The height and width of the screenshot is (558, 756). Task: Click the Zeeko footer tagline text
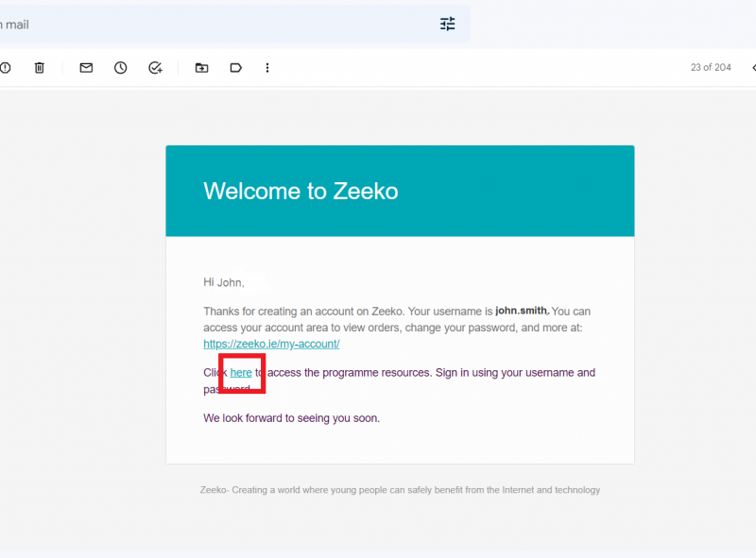400,490
